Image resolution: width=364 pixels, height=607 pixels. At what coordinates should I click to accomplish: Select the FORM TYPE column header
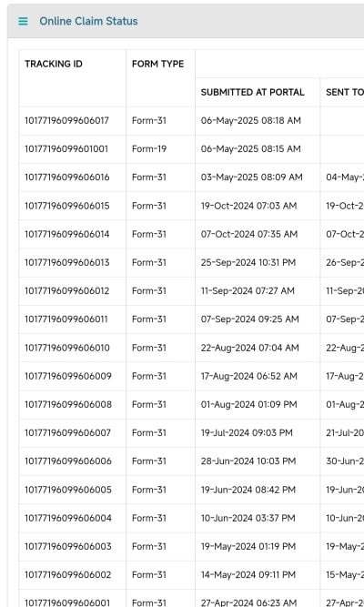pos(158,64)
